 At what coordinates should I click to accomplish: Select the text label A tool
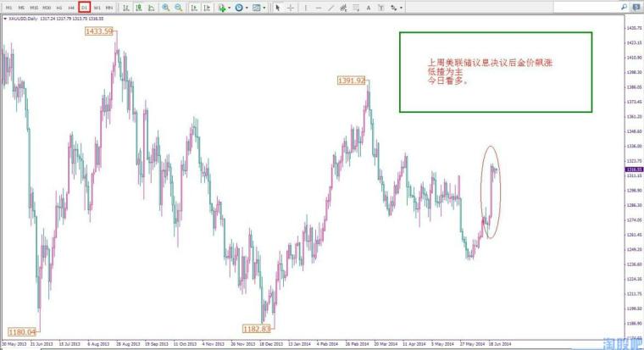[369, 8]
